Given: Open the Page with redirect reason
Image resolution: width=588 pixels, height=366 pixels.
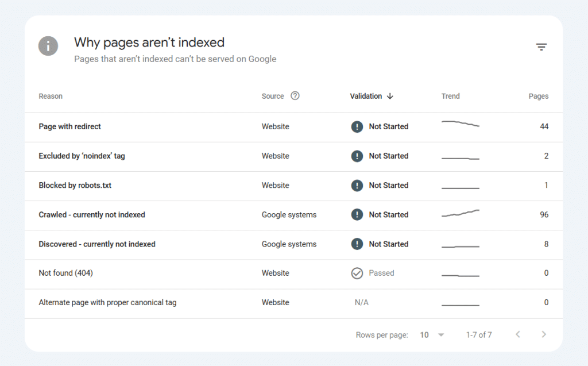Looking at the screenshot, I should coord(69,126).
